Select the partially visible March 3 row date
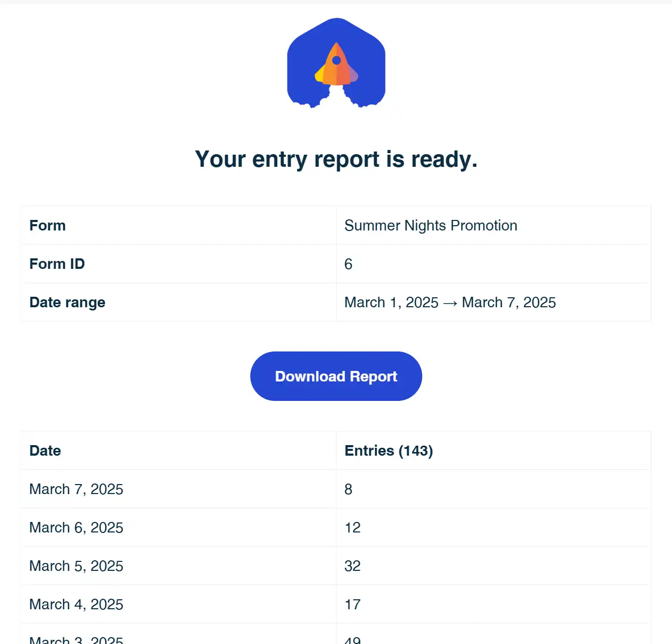The height and width of the screenshot is (644, 672). coord(76,639)
